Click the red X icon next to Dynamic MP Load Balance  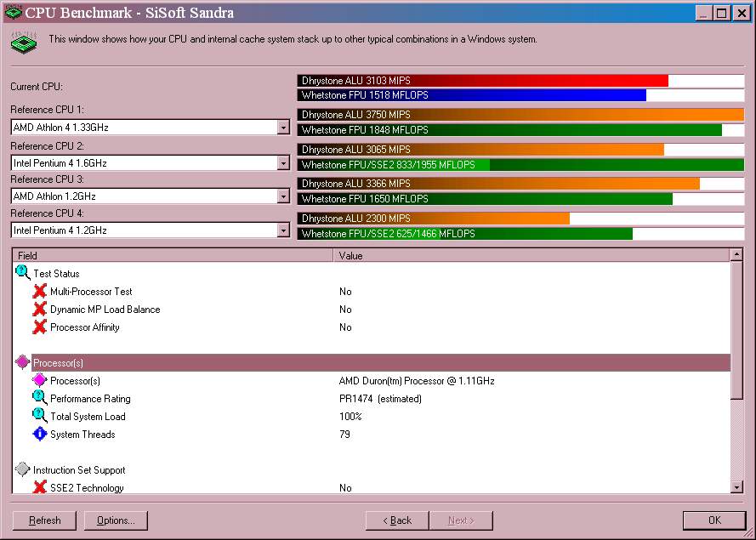(40, 310)
